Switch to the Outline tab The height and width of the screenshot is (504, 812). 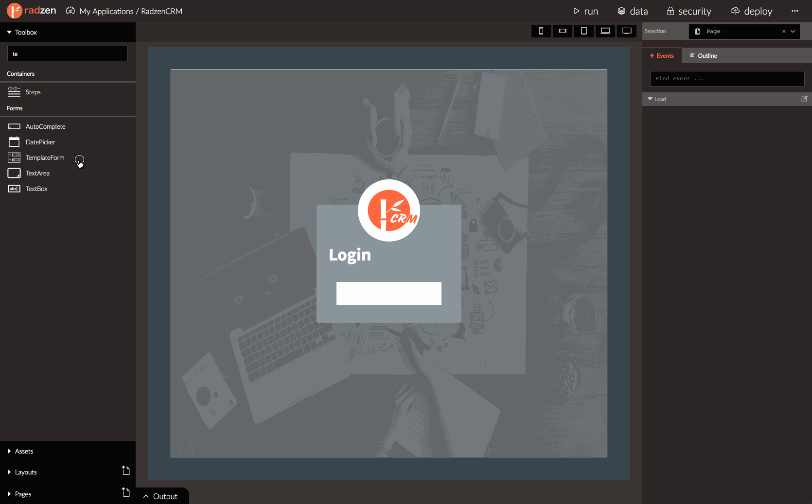(x=704, y=55)
